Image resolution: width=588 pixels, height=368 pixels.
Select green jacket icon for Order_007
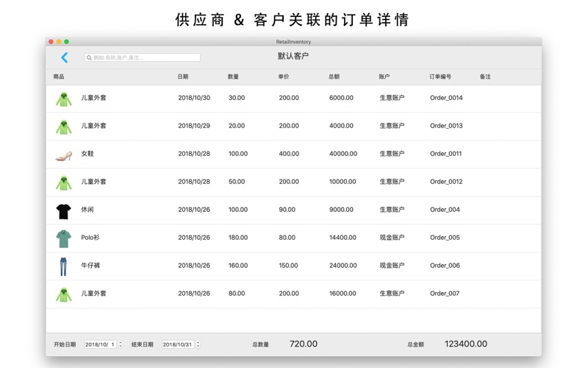pos(64,294)
